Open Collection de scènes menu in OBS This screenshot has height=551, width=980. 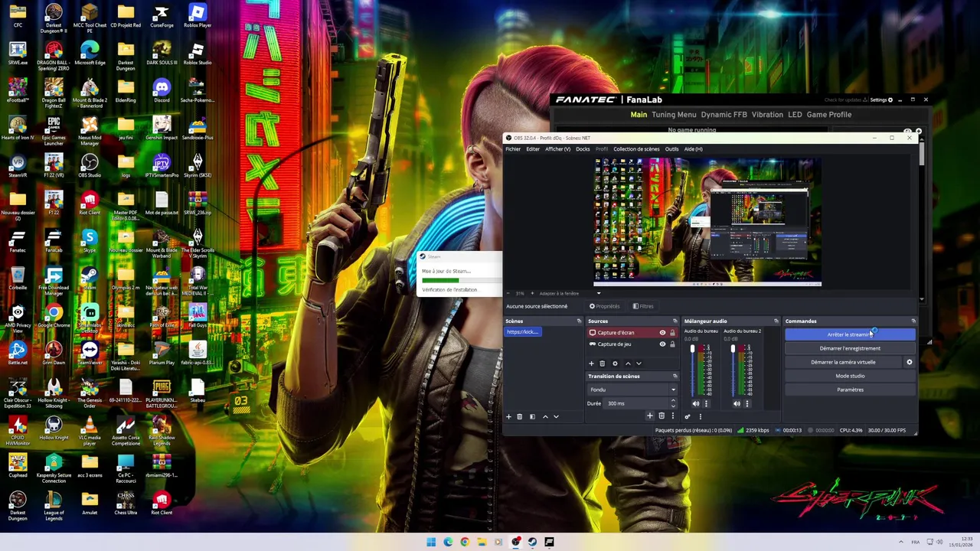click(636, 149)
